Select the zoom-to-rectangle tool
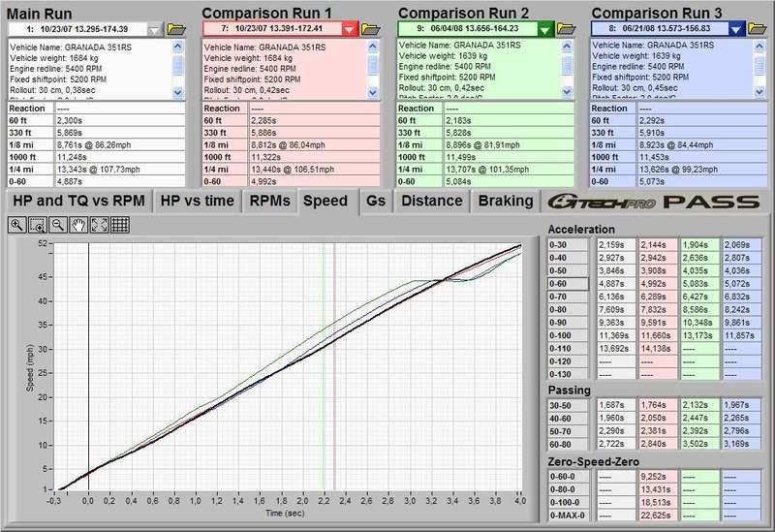 [37, 225]
